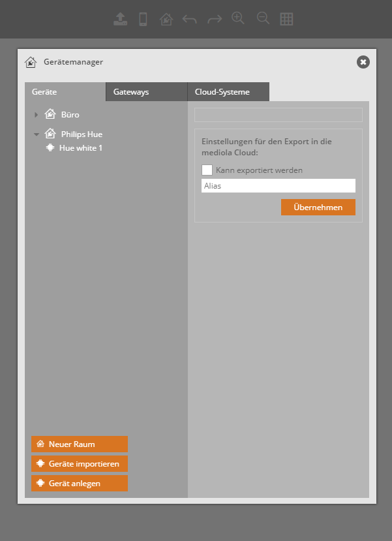The image size is (392, 541).
Task: Switch to the Cloud-Systeme tab
Action: tap(228, 92)
